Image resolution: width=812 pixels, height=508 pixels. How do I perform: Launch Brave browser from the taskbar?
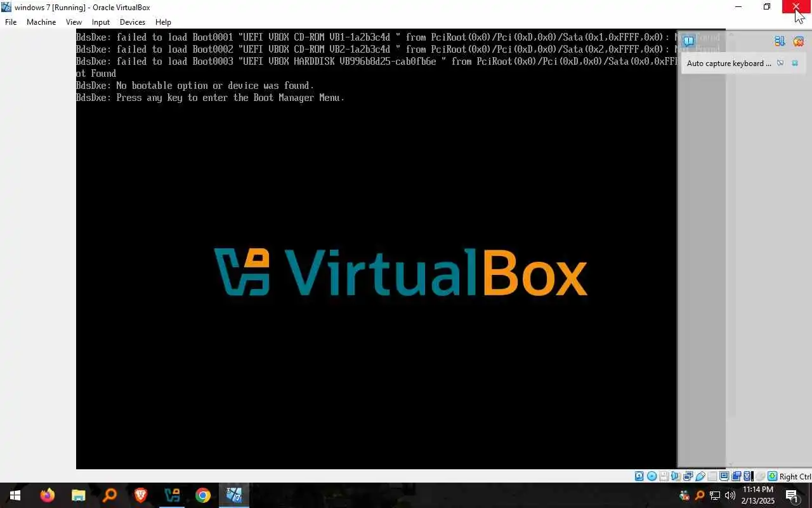pyautogui.click(x=141, y=495)
